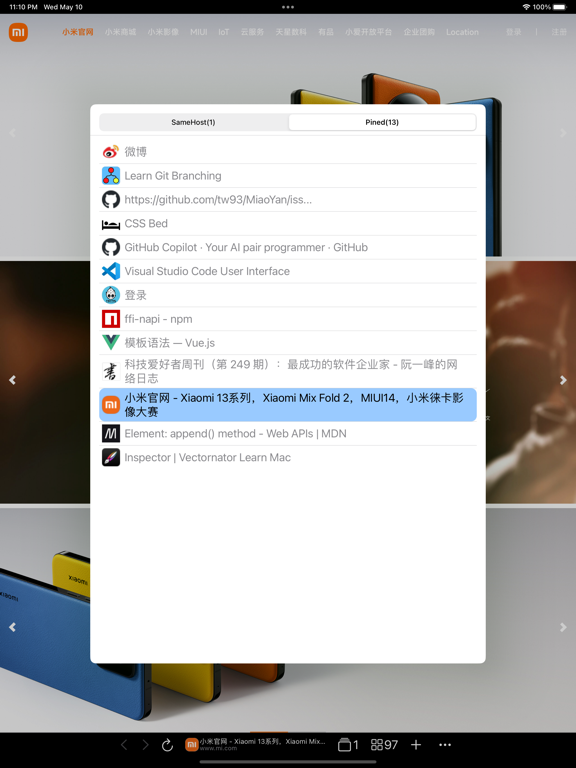Select the CSS Bed pinned entry

click(x=288, y=224)
